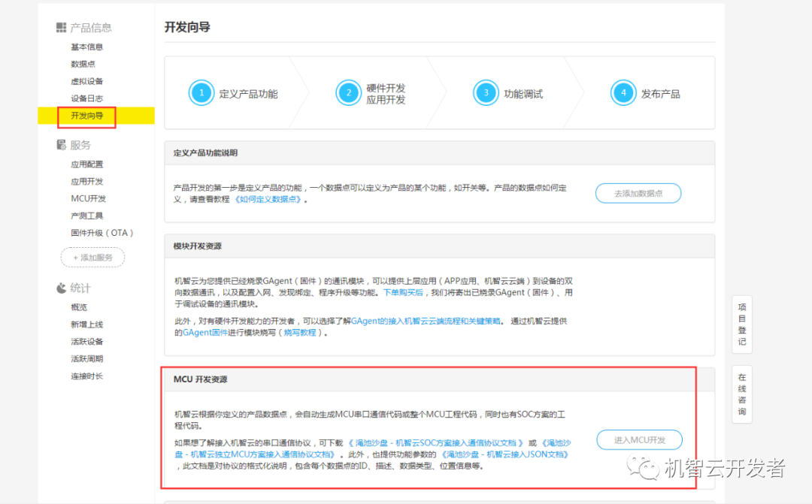Open 新增上线 statistics
This screenshot has height=504, width=812.
87,324
